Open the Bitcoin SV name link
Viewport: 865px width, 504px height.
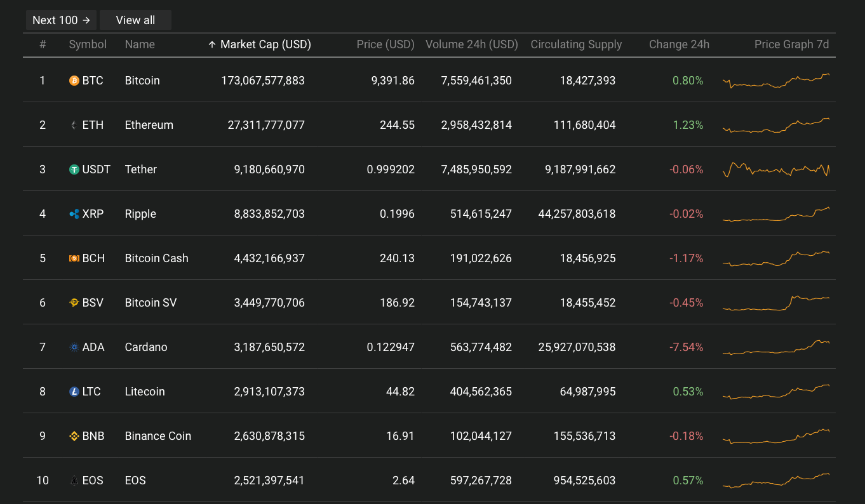[x=151, y=303]
